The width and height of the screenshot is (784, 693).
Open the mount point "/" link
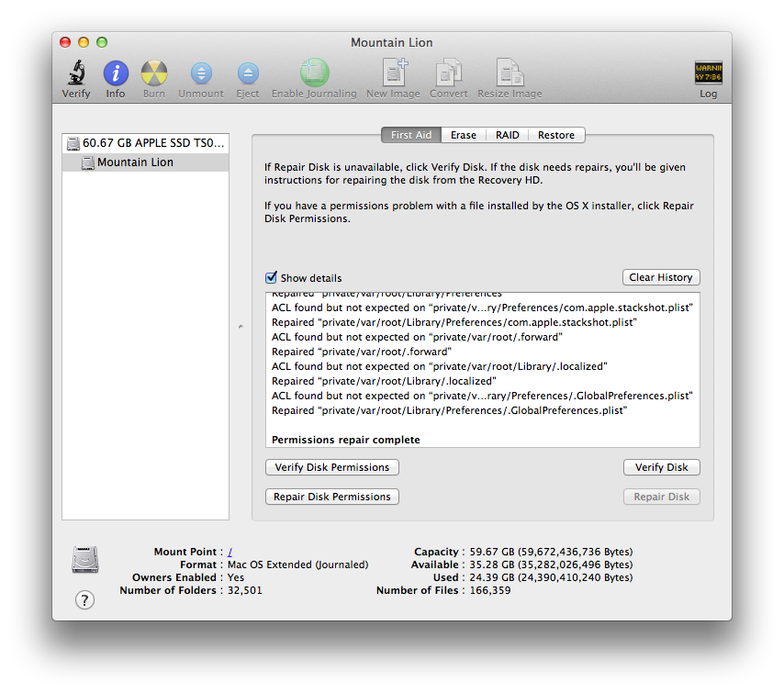(230, 552)
